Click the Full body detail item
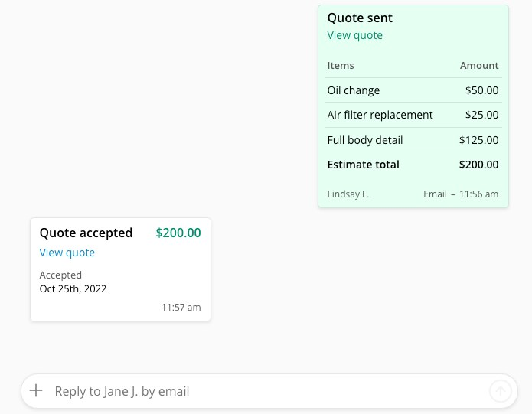532x414 pixels. (365, 140)
